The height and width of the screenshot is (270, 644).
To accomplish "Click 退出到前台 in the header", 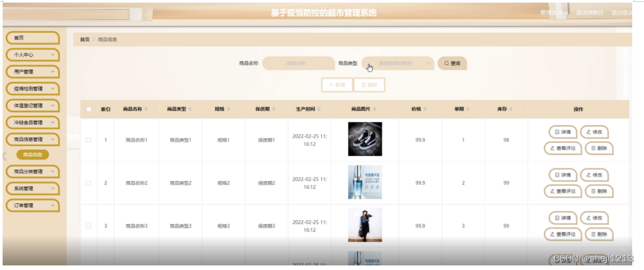I will [590, 12].
